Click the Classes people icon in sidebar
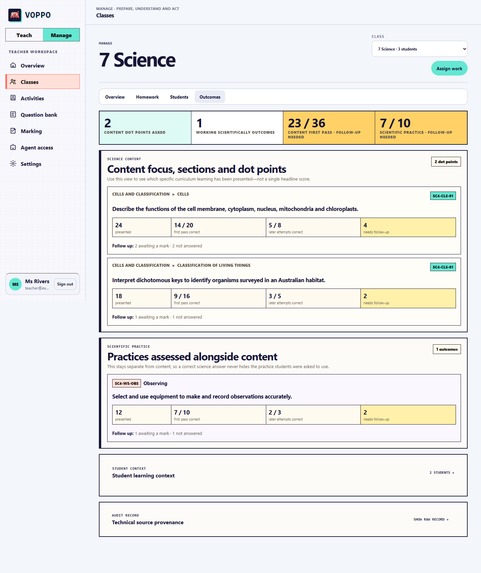The width and height of the screenshot is (481, 573). point(13,82)
